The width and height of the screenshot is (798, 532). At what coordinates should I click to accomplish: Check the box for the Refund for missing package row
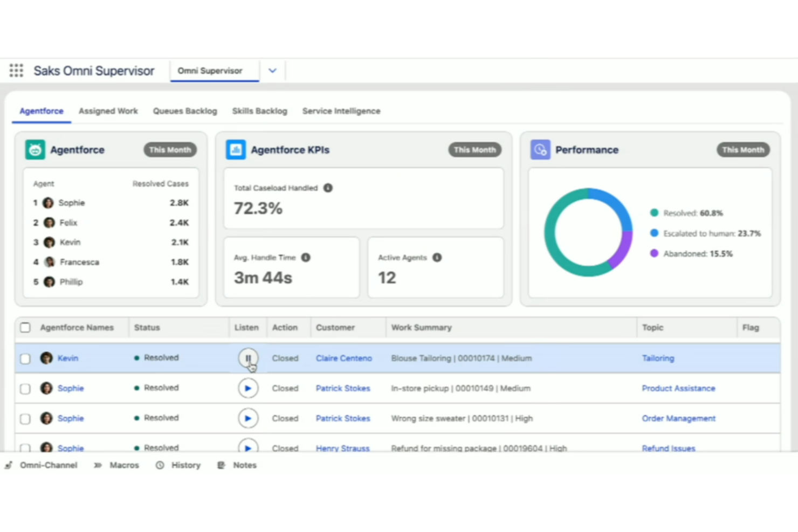(x=25, y=448)
